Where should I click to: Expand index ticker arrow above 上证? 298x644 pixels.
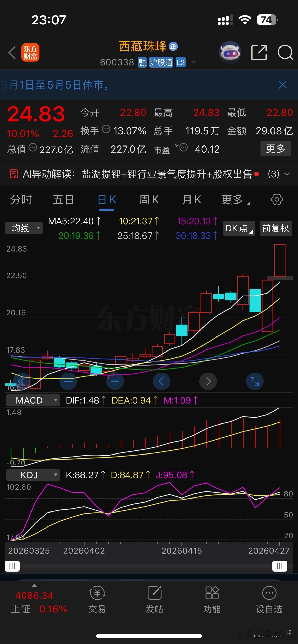pos(34,586)
